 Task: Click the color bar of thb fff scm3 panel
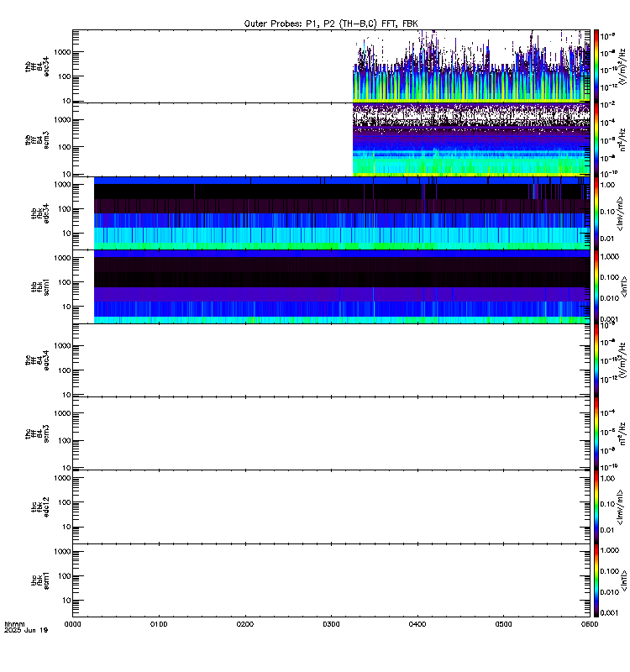coord(596,139)
